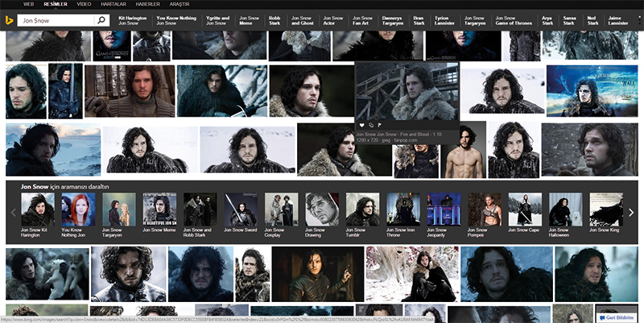644x323 pixels.
Task: Click the Geri Bildirim feedback icon
Action: [x=602, y=317]
